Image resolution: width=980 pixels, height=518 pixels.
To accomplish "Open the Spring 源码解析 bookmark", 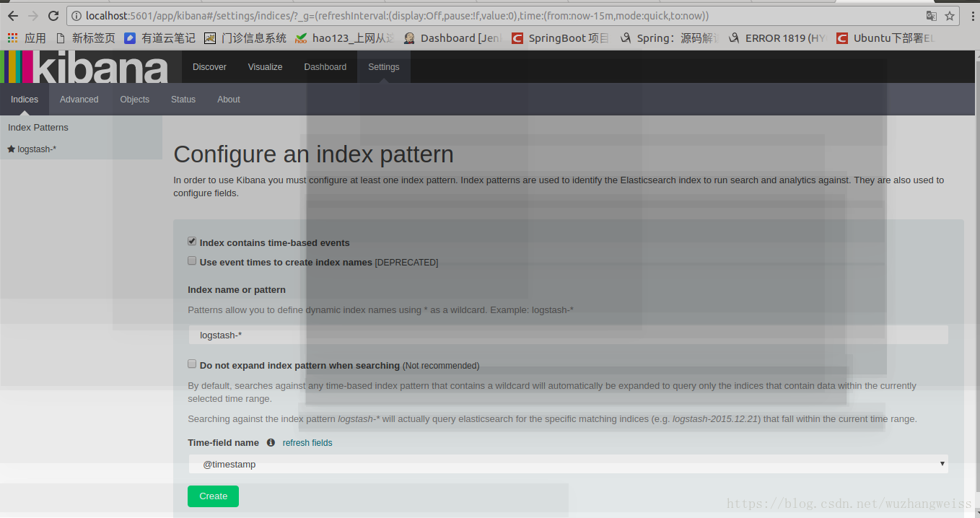I will pos(668,38).
